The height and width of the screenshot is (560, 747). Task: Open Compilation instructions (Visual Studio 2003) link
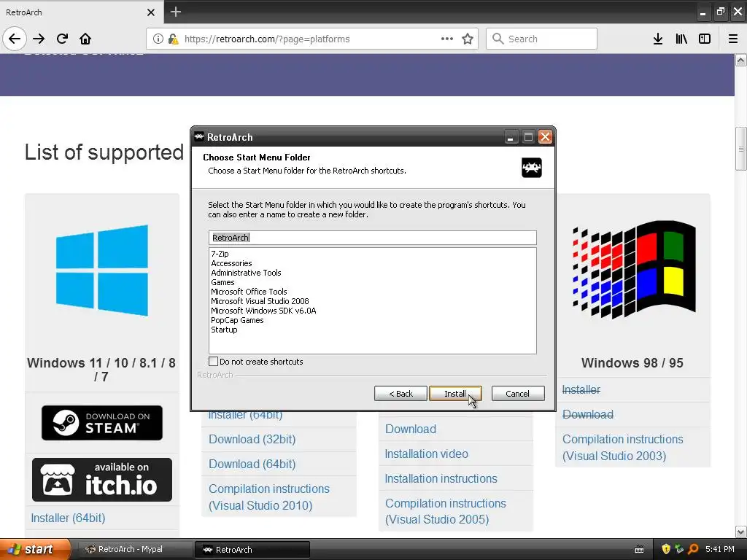623,448
